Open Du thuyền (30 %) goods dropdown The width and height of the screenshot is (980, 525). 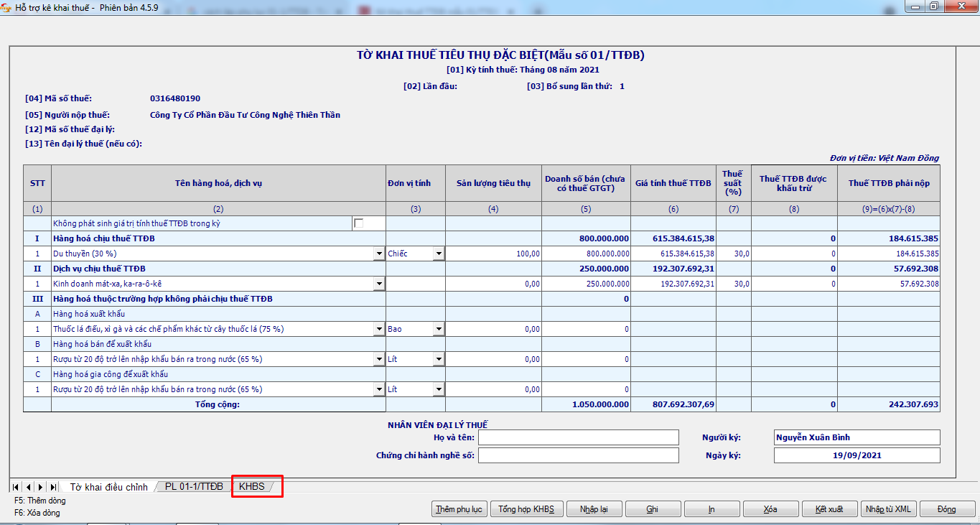379,254
